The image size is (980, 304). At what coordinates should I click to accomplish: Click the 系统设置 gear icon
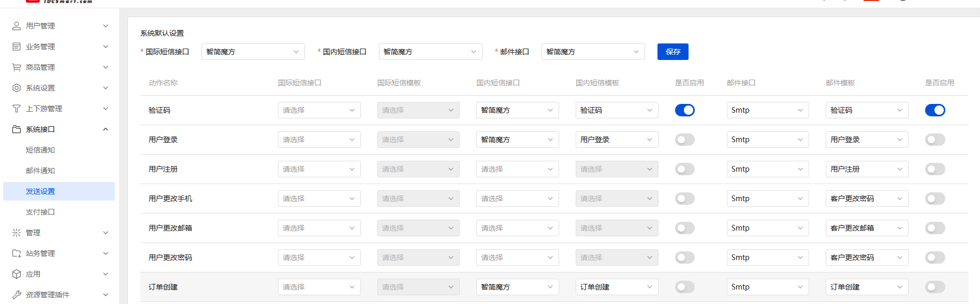pos(17,88)
